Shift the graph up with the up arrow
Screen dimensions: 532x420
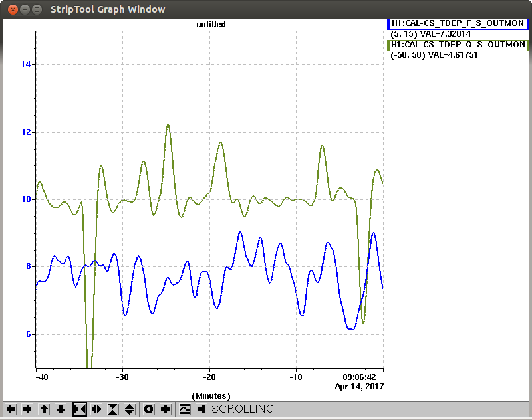44,409
